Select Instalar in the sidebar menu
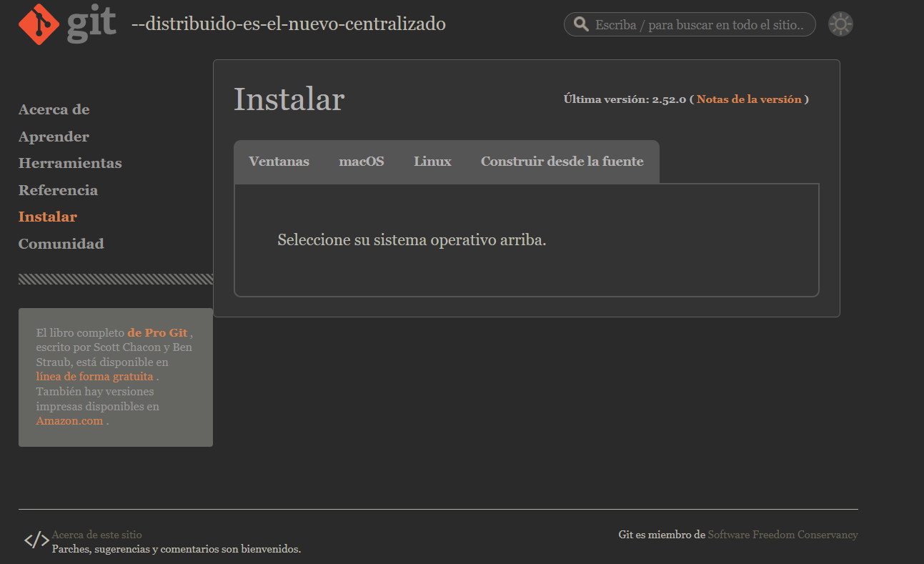924x564 pixels. (x=48, y=217)
